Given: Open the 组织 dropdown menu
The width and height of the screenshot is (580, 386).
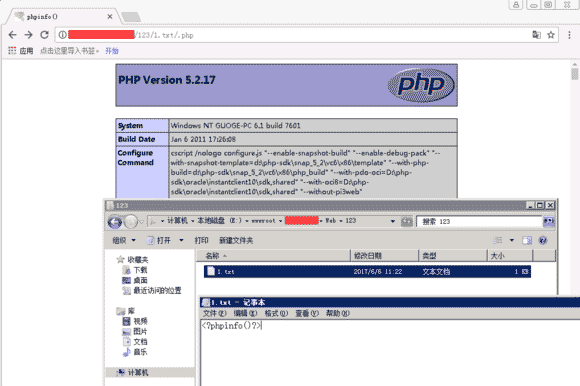Looking at the screenshot, I should point(124,240).
